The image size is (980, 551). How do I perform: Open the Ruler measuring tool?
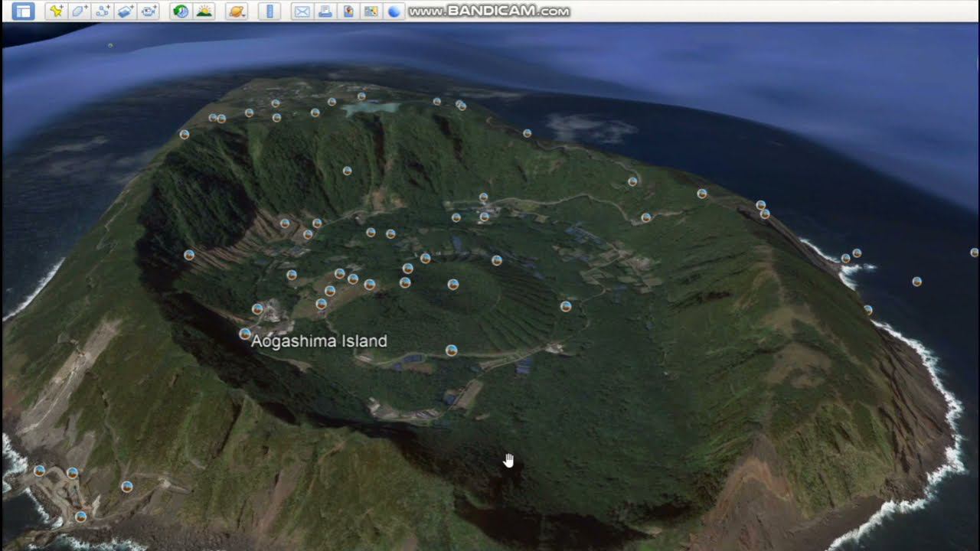coord(269,11)
